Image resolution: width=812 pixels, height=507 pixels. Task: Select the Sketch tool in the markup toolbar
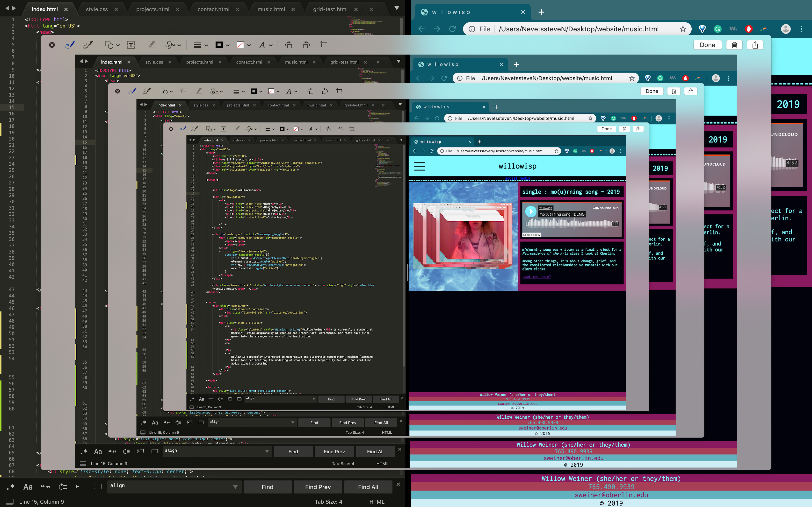pos(70,45)
